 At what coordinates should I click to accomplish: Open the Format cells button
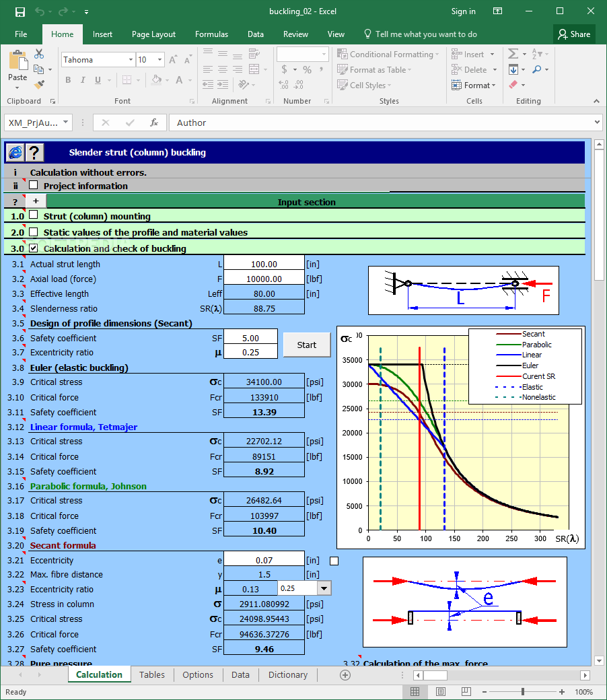pos(474,85)
